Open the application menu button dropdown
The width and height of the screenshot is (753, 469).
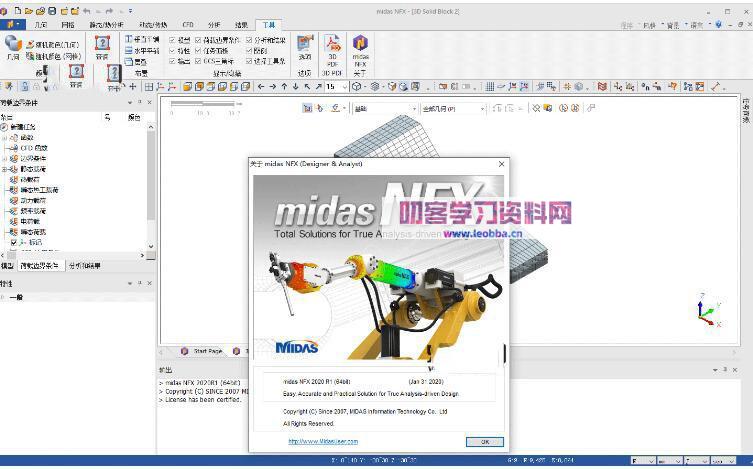point(13,24)
